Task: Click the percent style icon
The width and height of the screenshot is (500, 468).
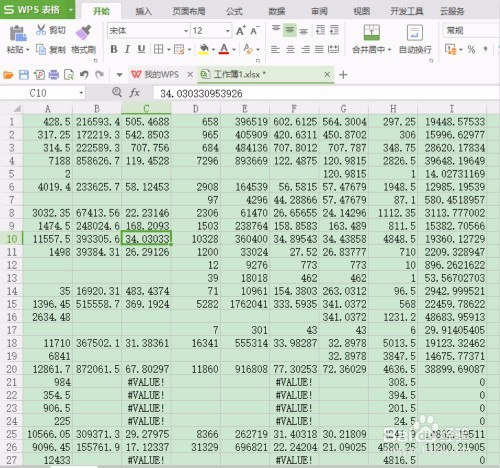Action: 471,50
